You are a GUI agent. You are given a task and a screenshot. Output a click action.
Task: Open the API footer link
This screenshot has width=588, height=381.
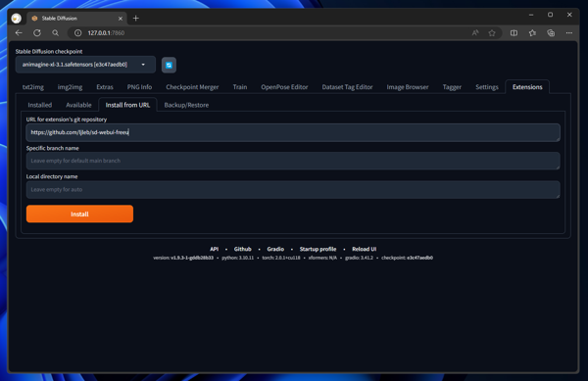214,249
